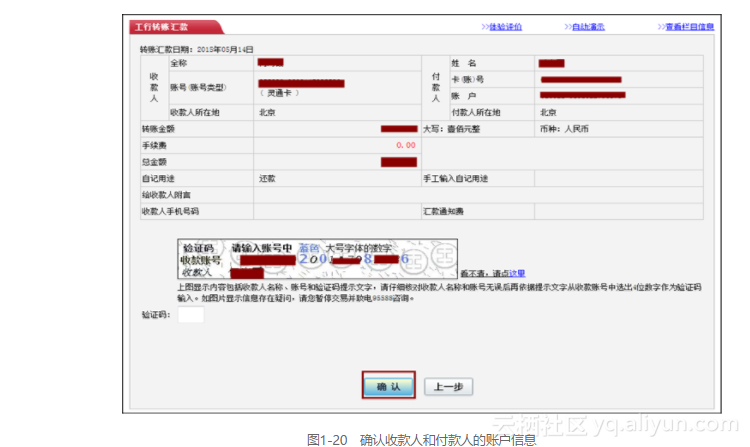750x447 pixels.
Task: Click 这里 to refresh the captcha
Action: (x=517, y=273)
